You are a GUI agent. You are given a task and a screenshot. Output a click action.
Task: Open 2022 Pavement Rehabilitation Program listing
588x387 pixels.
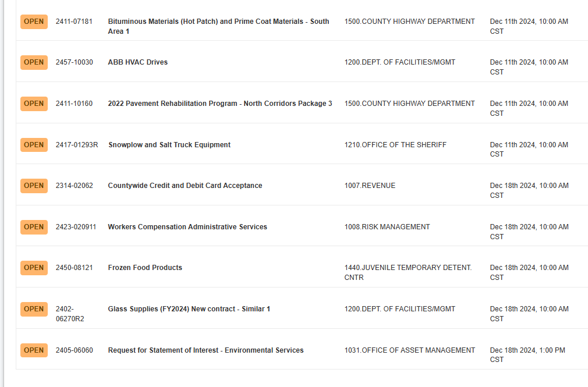tap(220, 104)
